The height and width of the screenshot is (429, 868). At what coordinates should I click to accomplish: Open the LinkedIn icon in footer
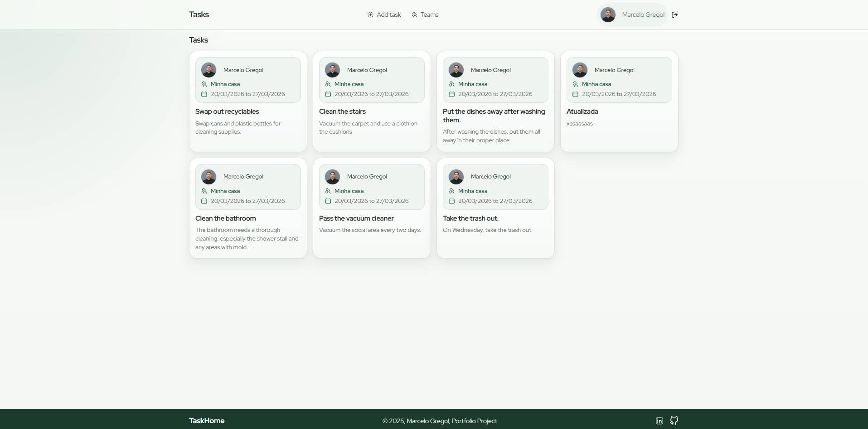coord(659,421)
